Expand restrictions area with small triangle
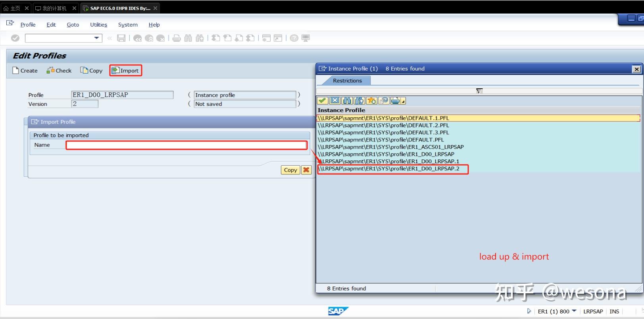The image size is (644, 319). click(x=479, y=91)
